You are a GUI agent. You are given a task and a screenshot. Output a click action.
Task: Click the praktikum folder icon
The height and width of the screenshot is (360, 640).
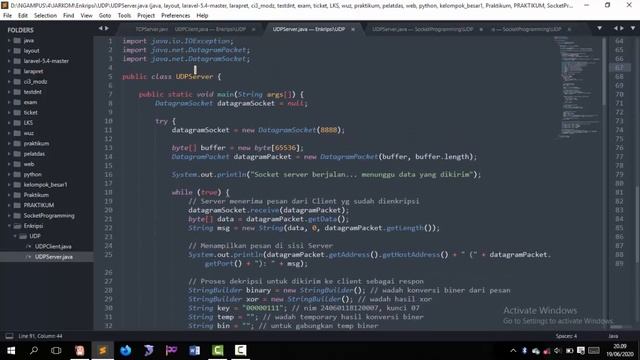pos(17,143)
